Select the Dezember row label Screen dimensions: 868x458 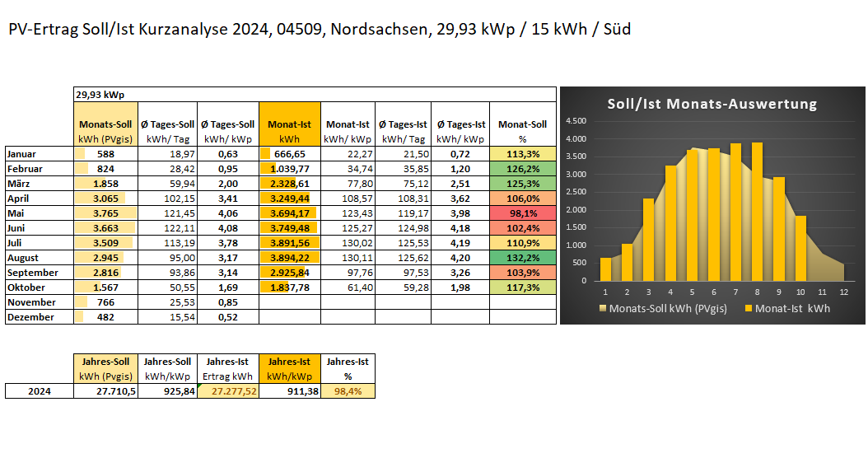point(40,317)
